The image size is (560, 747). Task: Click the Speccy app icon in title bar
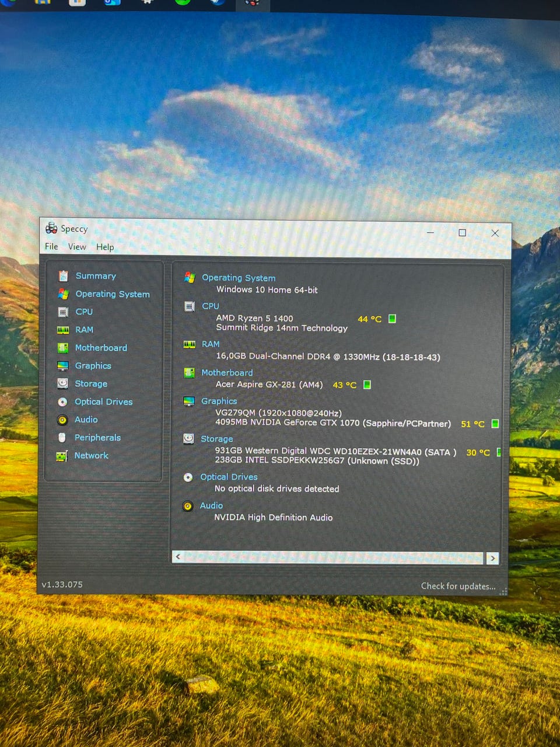(x=51, y=228)
